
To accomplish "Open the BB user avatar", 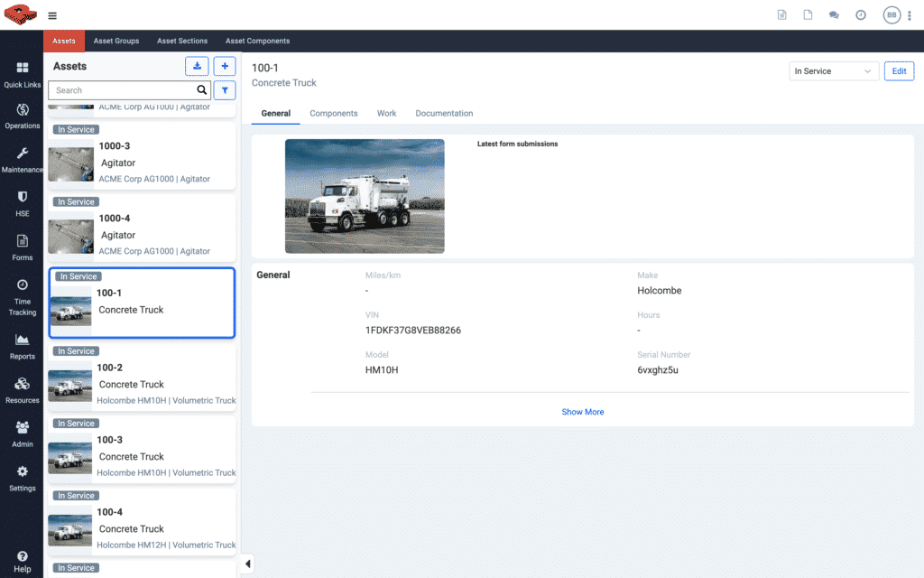I will (x=892, y=14).
